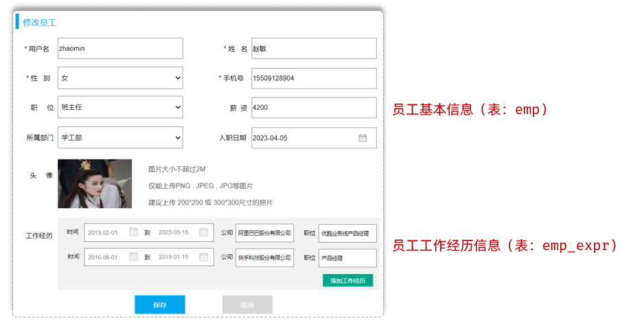Click the calendar icon in 入职日期 field
This screenshot has width=644, height=325.
363,138
